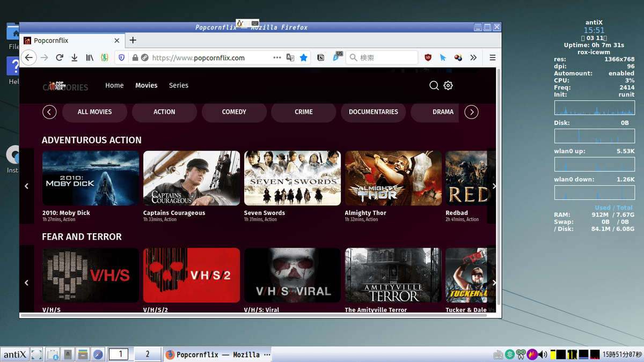The image size is (644, 362).
Task: Click the colored balls extension icon
Action: click(x=458, y=57)
